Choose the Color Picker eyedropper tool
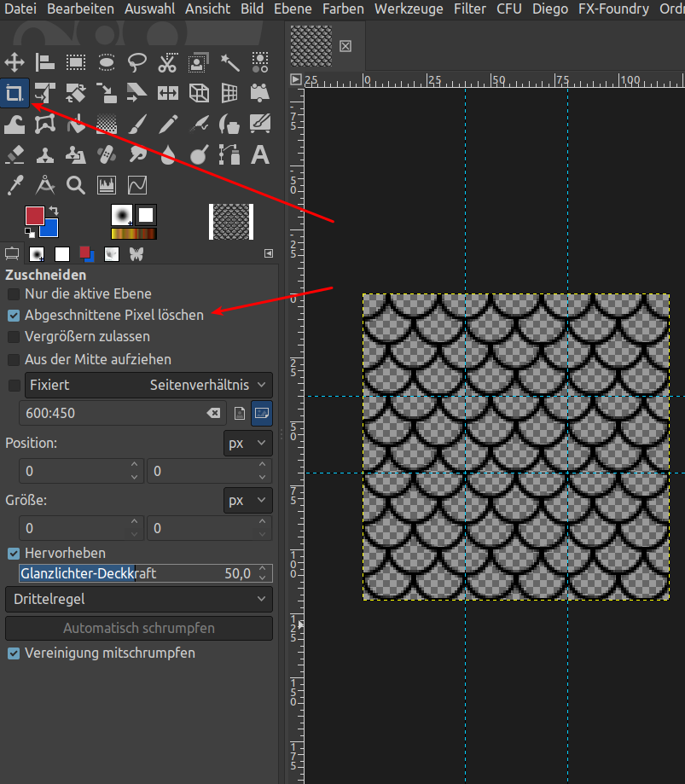The width and height of the screenshot is (685, 784). [15, 185]
